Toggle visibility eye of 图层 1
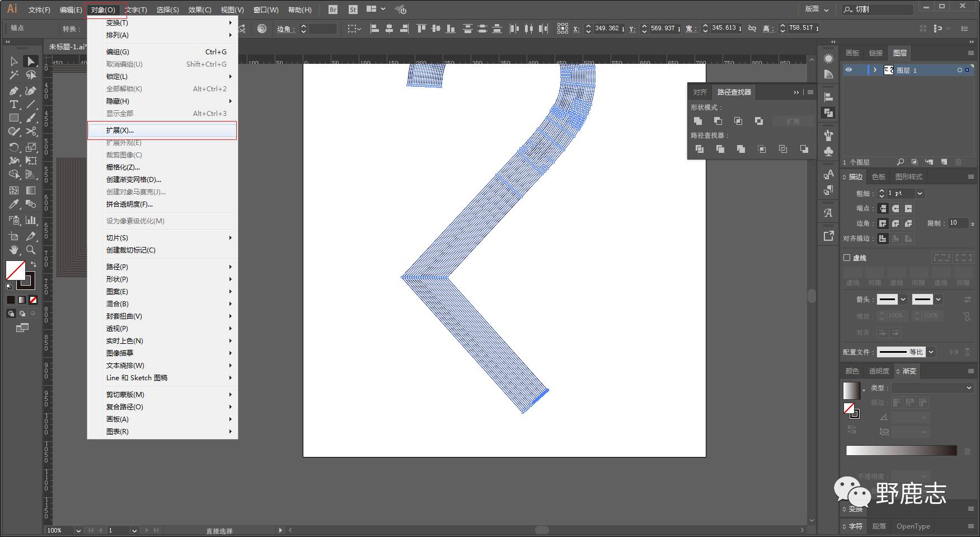980x537 pixels. 849,70
